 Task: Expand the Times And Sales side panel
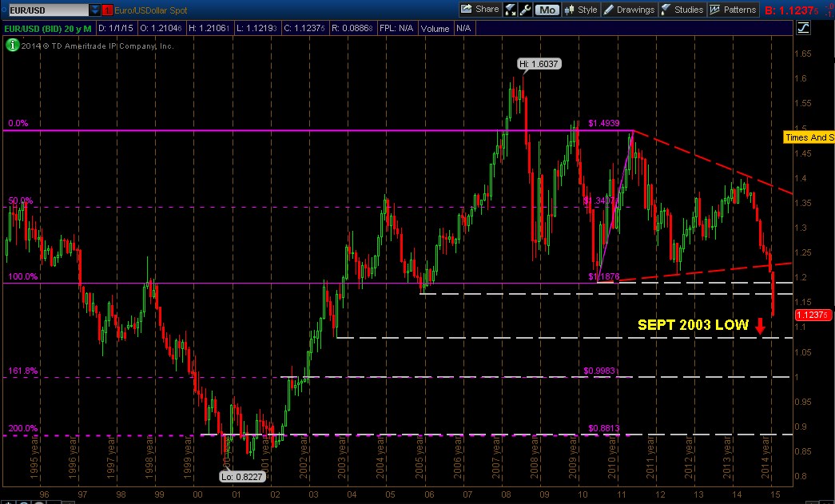pyautogui.click(x=809, y=137)
